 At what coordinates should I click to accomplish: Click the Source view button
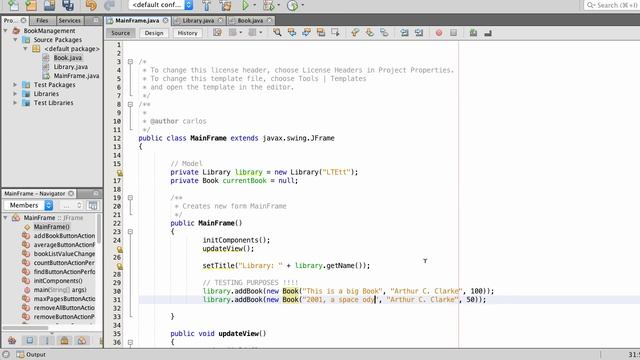pos(120,33)
